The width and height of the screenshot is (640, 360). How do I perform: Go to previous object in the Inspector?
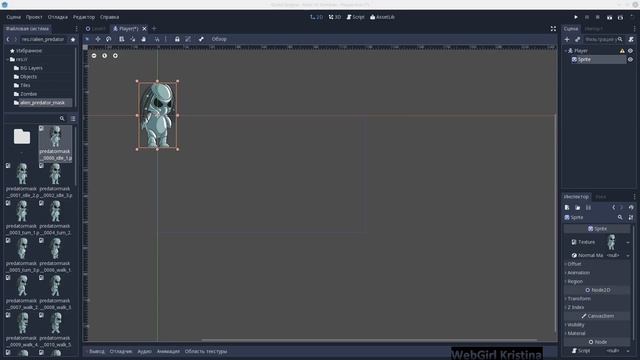tap(613, 207)
